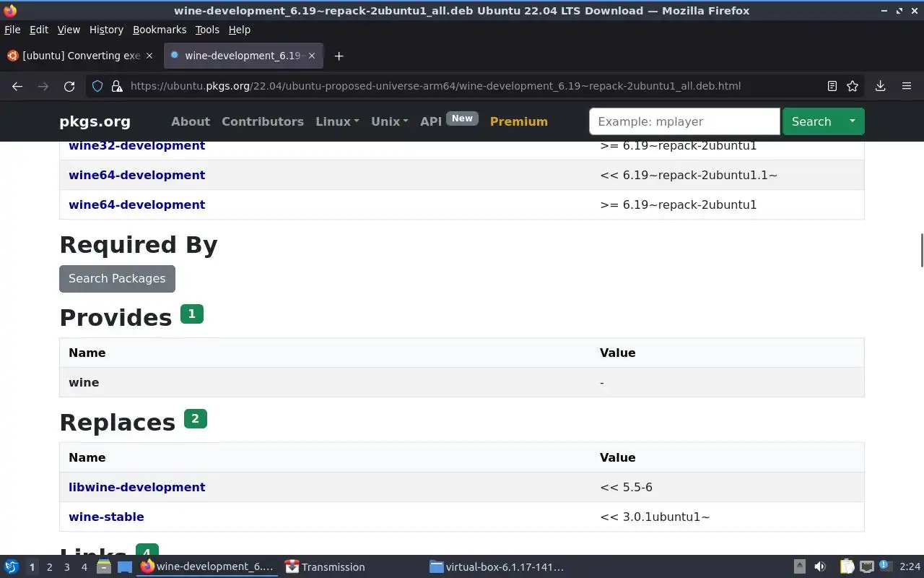The image size is (924, 578).
Task: Bookmark this page with the star icon
Action: click(853, 86)
